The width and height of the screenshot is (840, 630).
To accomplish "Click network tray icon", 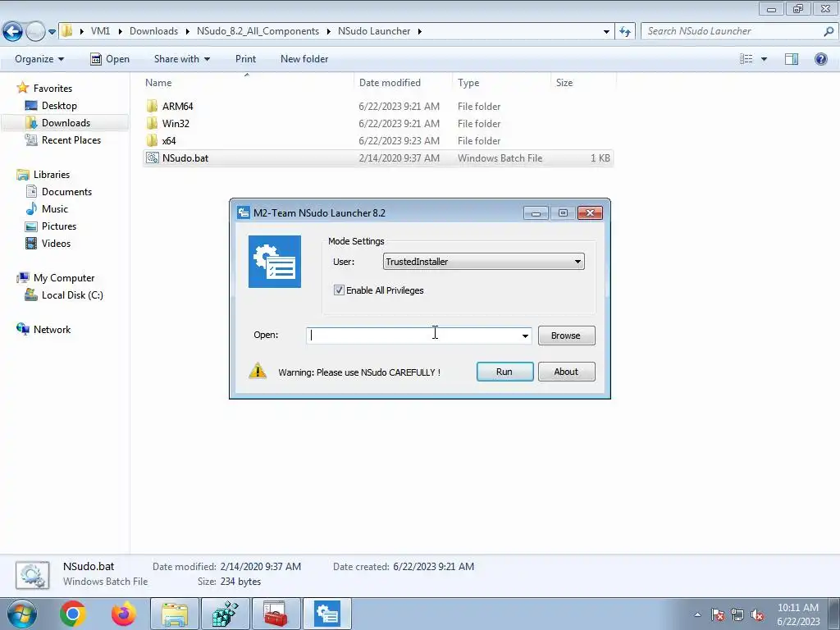I will (737, 614).
